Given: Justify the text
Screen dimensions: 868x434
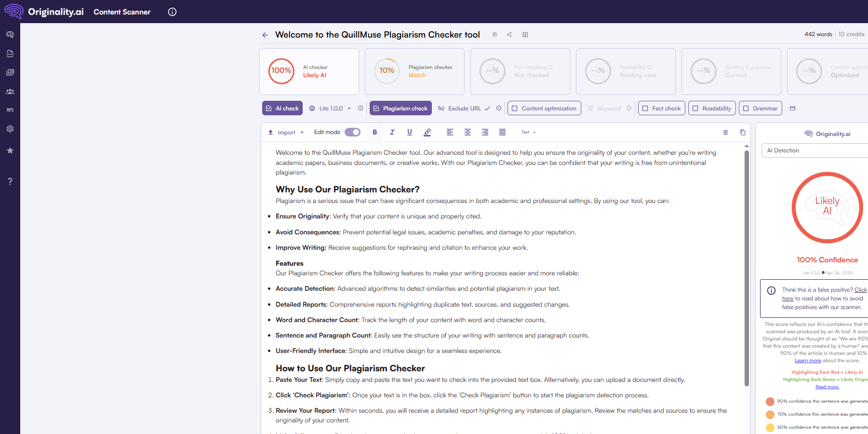Looking at the screenshot, I should [x=502, y=132].
